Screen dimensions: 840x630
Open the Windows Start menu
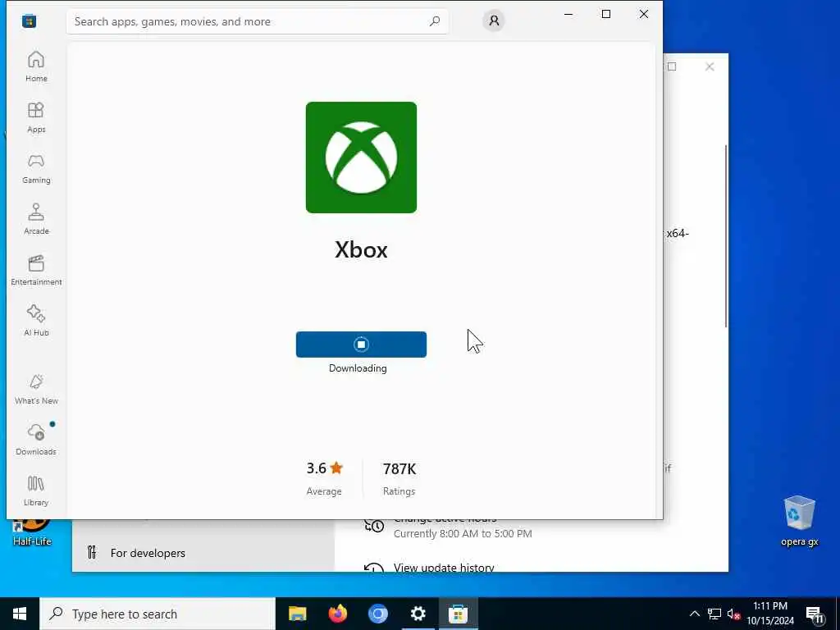[20, 614]
